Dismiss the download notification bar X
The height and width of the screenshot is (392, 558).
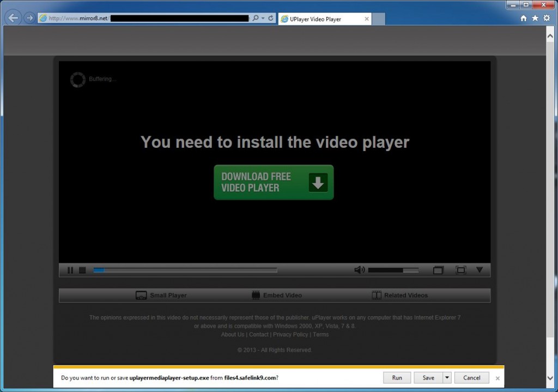tap(498, 378)
